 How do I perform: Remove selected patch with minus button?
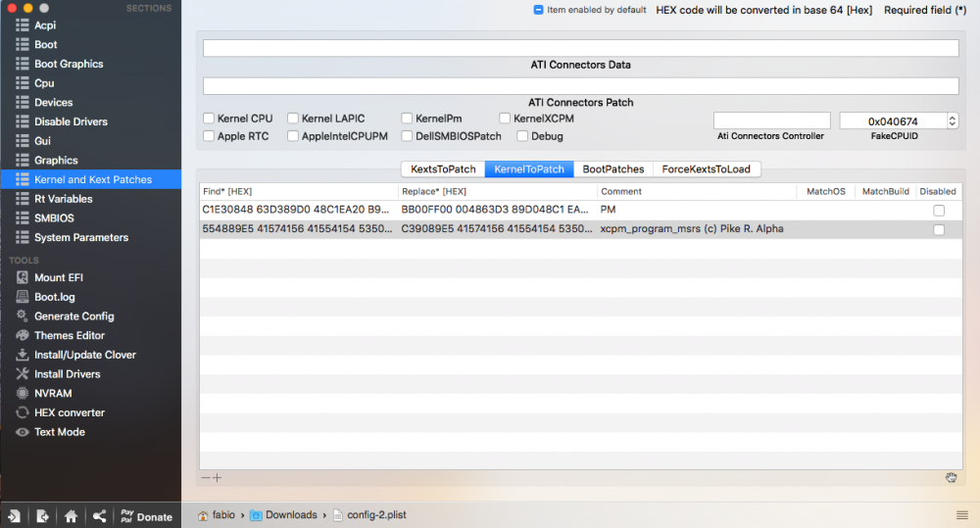[206, 478]
